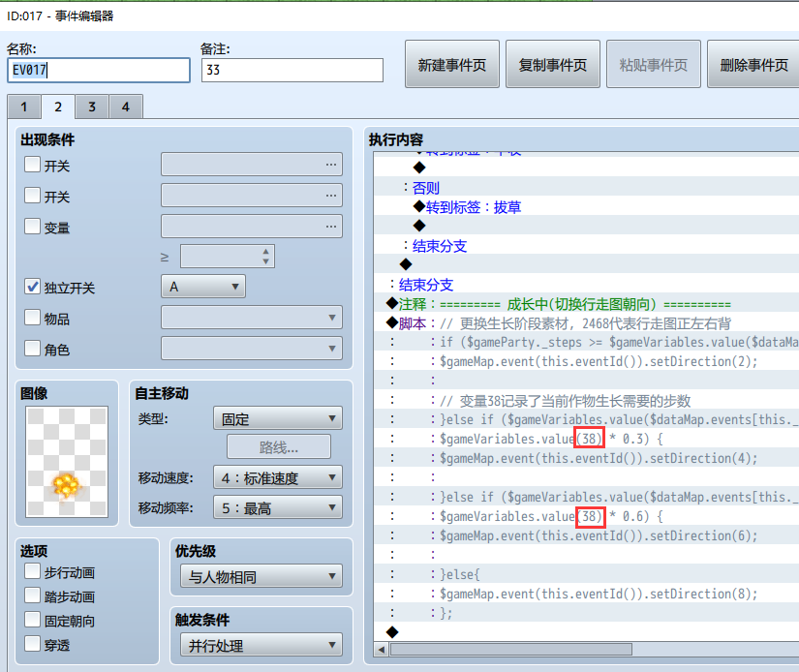Select the event image thumbnail with flame
The image size is (799, 672).
(x=67, y=462)
